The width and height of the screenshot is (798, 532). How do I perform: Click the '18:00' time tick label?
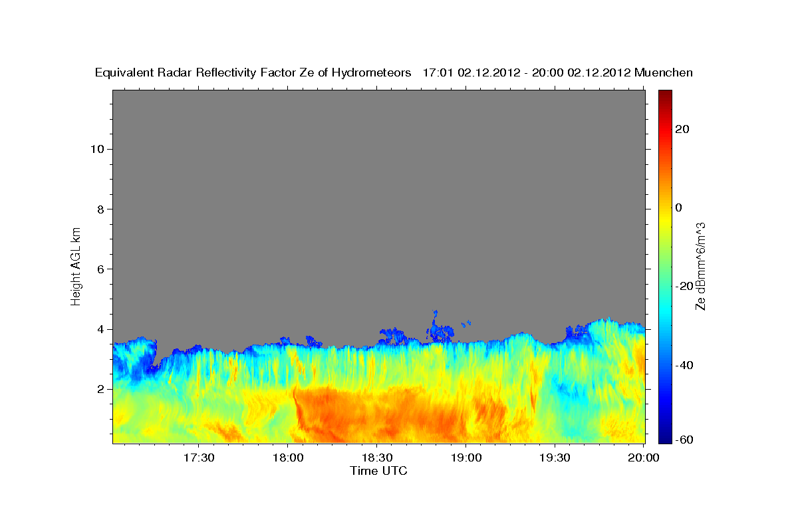tap(288, 458)
